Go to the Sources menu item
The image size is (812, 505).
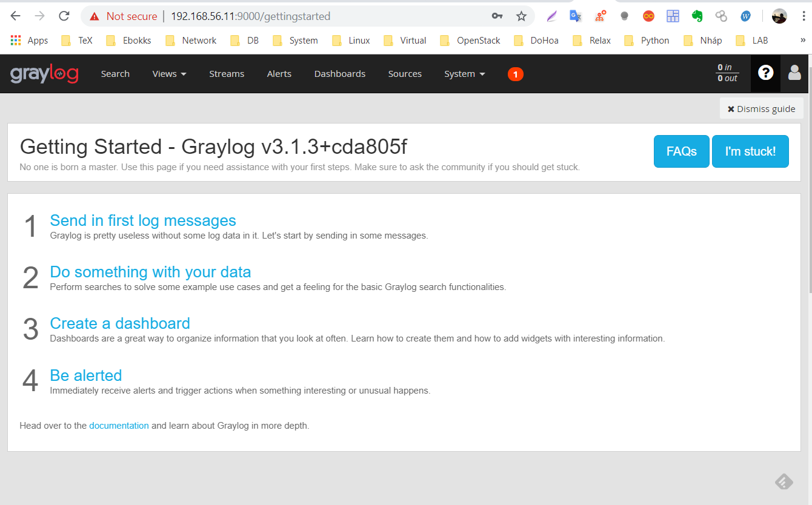pyautogui.click(x=405, y=74)
